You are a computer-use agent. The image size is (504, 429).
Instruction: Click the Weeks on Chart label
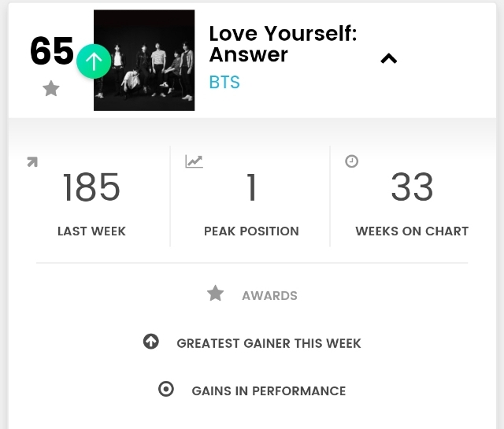tap(412, 231)
